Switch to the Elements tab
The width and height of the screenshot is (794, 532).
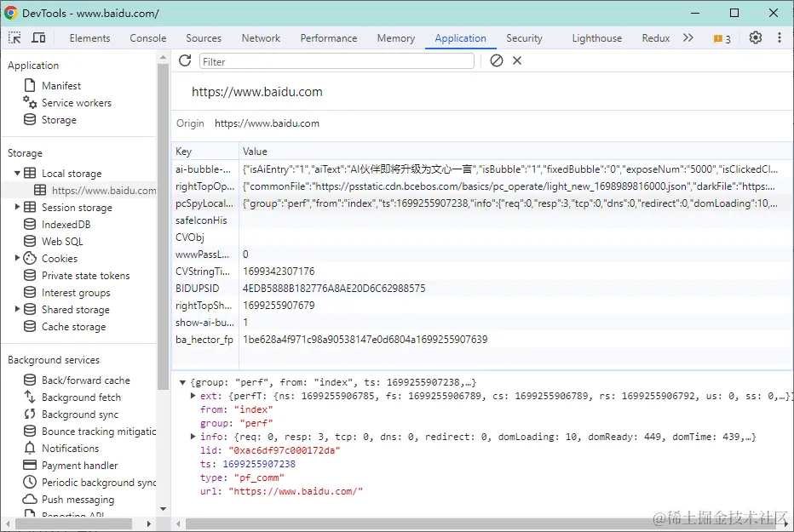tap(89, 38)
